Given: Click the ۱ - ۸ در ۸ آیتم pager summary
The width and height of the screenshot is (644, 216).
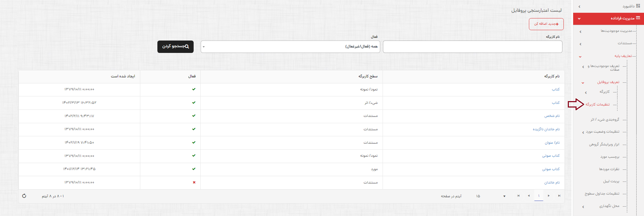Looking at the screenshot, I should pyautogui.click(x=53, y=196).
